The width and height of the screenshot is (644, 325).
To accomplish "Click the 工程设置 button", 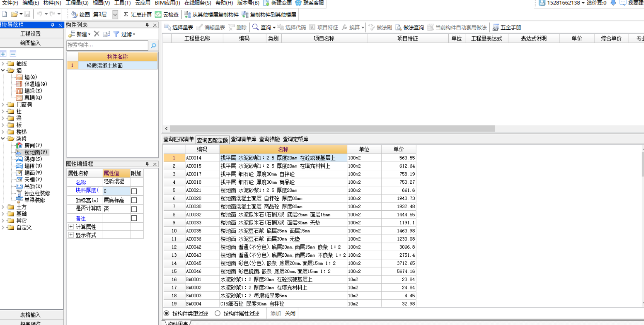I will click(31, 34).
